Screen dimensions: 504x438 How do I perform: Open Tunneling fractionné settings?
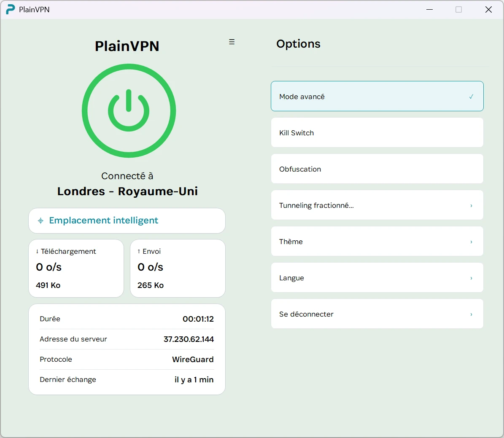[377, 205]
